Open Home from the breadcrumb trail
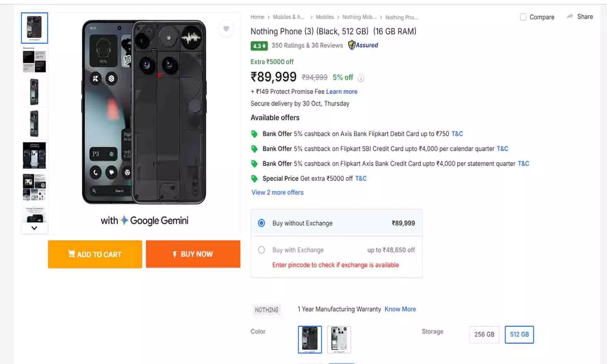607x364 pixels. 257,17
